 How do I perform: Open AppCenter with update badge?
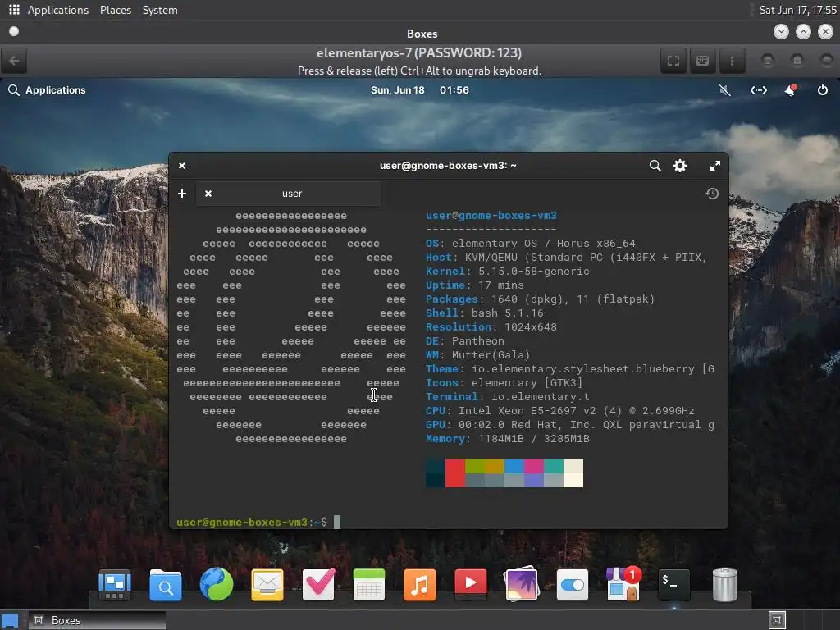(x=623, y=583)
